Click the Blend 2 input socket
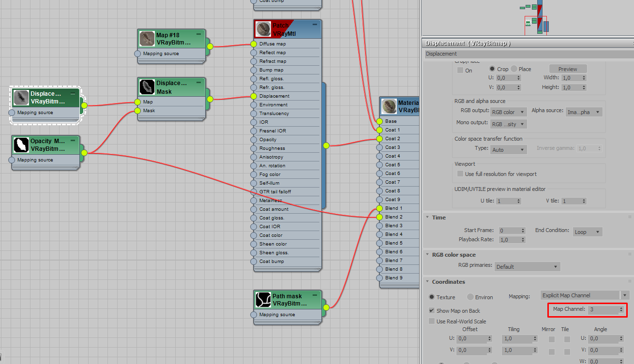This screenshot has height=364, width=634. coord(379,217)
